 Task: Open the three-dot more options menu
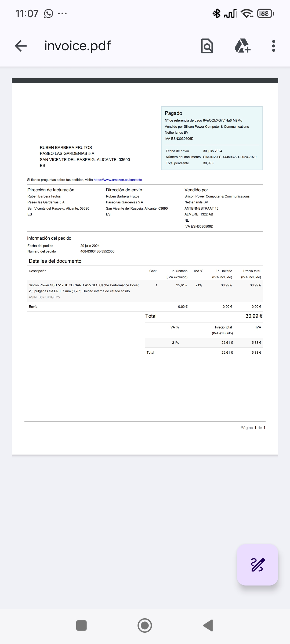pyautogui.click(x=273, y=46)
